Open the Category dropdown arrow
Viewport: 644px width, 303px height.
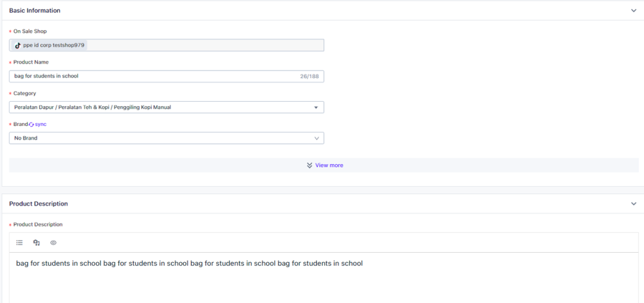coord(316,107)
